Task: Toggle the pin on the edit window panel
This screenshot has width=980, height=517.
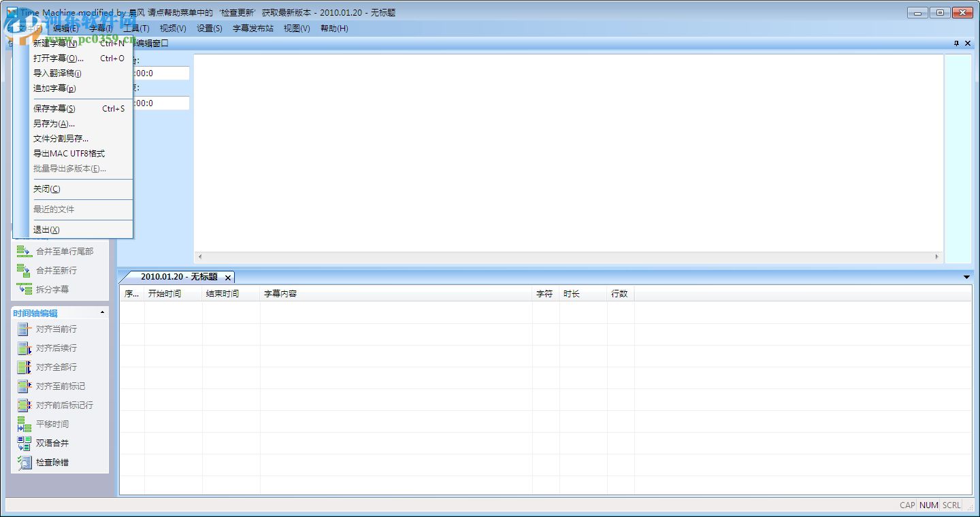Action: click(956, 43)
